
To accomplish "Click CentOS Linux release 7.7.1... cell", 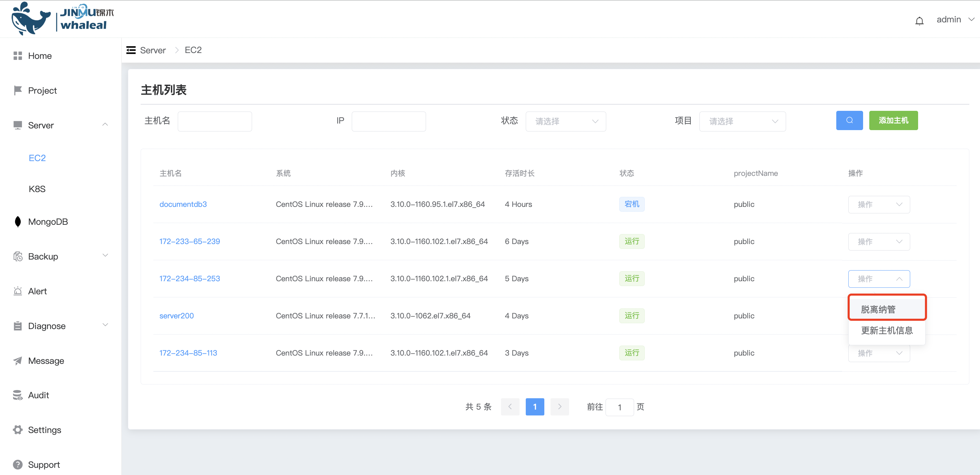I will click(325, 315).
